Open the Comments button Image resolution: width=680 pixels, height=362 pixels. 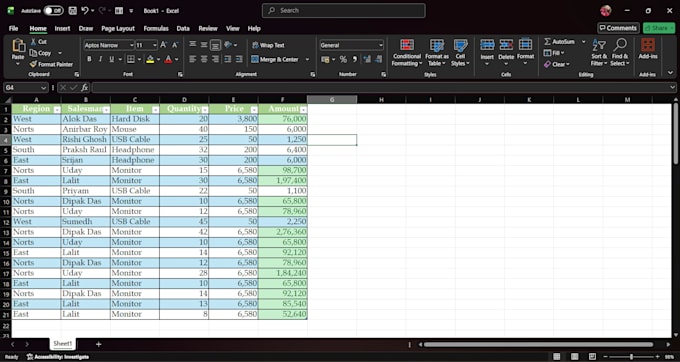(618, 28)
